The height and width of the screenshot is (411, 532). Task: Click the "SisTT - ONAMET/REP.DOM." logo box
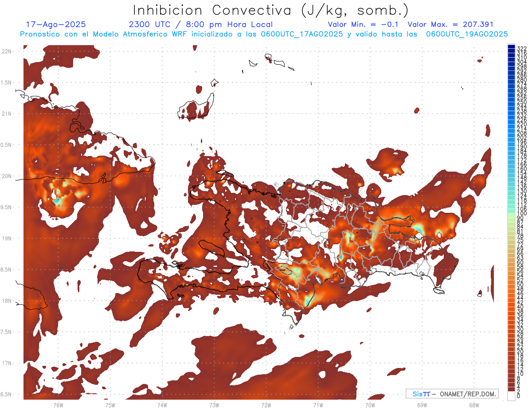click(452, 394)
